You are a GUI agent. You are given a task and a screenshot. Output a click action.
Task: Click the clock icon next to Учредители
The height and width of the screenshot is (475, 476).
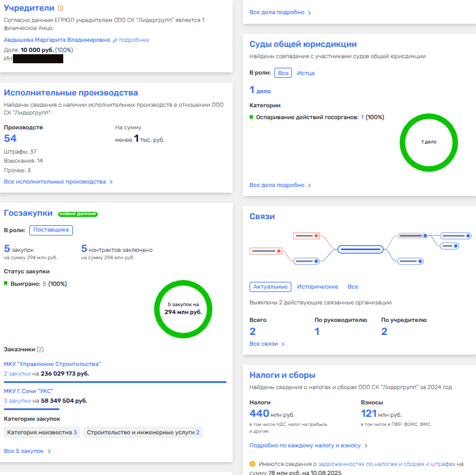[x=61, y=8]
